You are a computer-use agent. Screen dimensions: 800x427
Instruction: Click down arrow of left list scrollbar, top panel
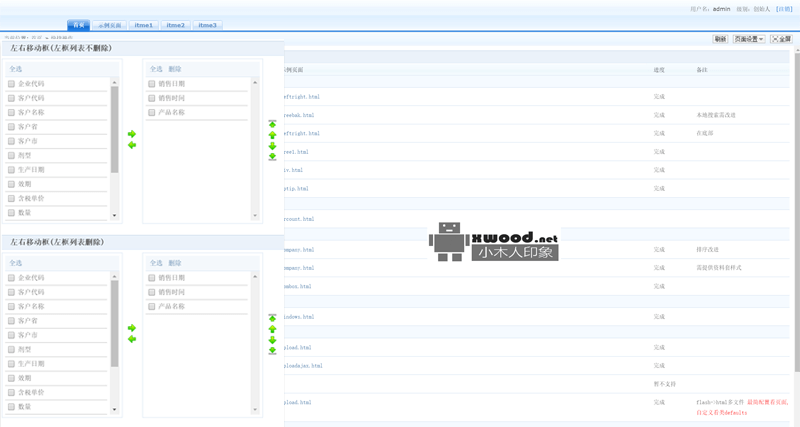point(114,215)
